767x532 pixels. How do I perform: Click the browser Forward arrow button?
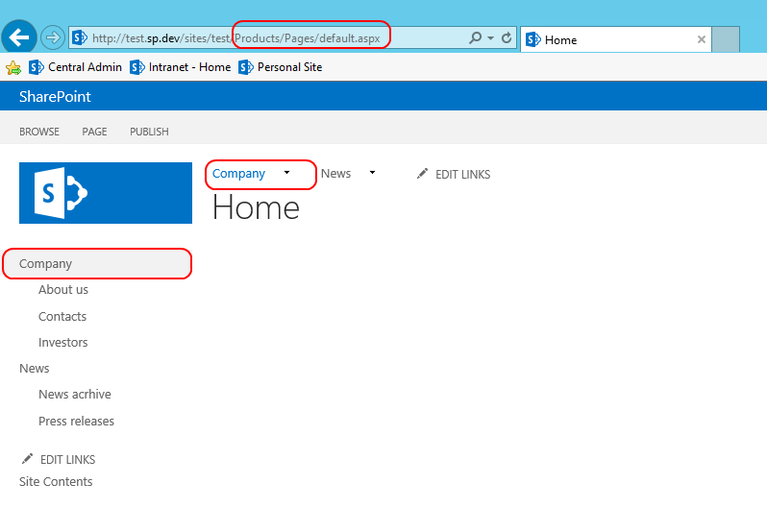(x=52, y=37)
